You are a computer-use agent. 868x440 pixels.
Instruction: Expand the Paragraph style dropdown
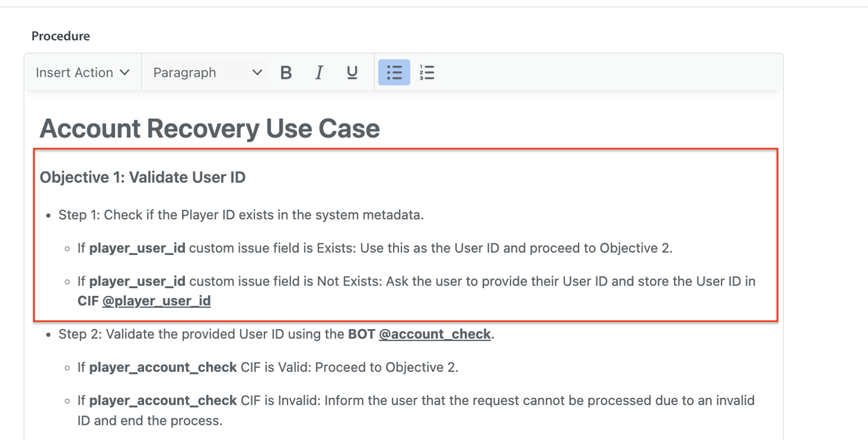tap(207, 73)
